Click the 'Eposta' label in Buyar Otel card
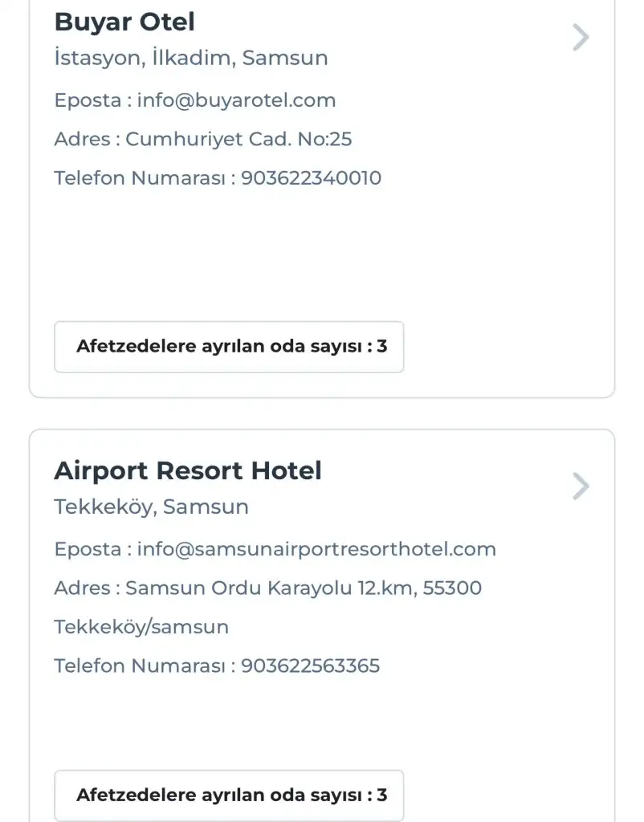 pyautogui.click(x=88, y=100)
